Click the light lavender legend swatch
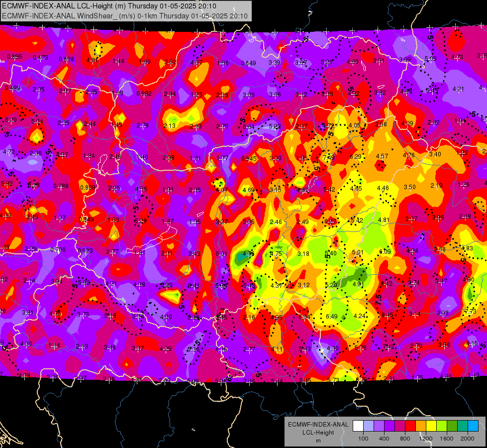Viewport: 487px width, 448px height. [369, 426]
